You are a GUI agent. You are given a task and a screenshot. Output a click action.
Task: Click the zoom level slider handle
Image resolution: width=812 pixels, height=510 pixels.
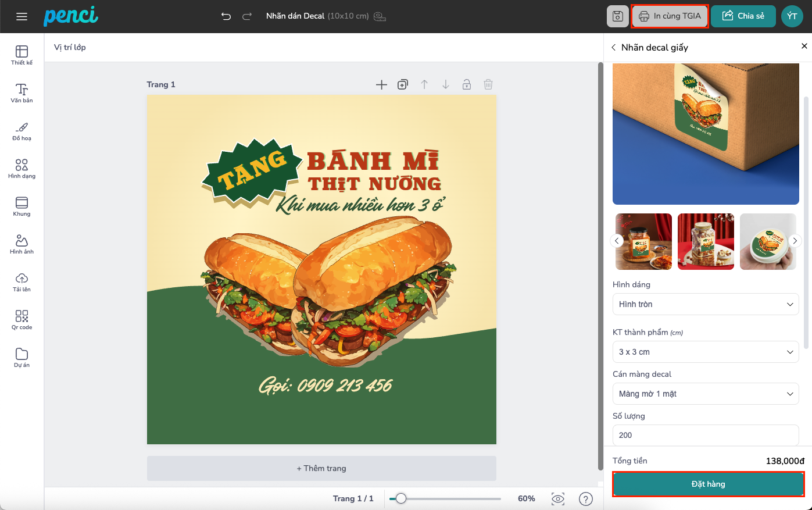401,498
